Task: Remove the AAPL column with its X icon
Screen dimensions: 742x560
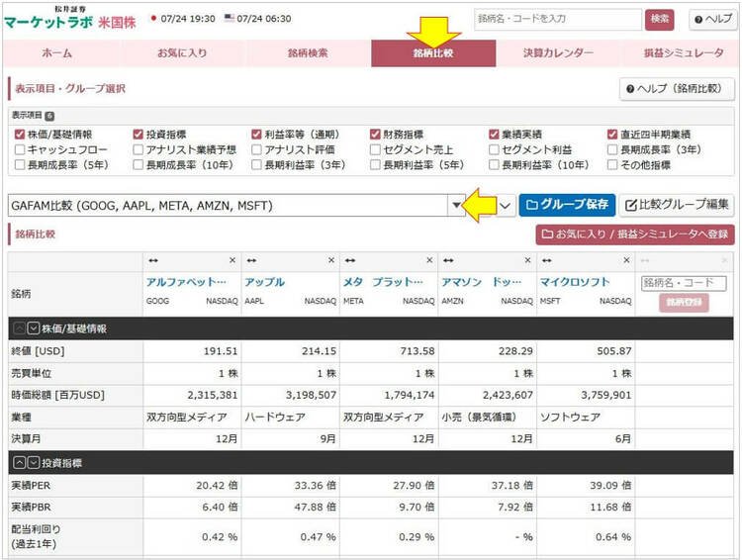Action: [331, 260]
